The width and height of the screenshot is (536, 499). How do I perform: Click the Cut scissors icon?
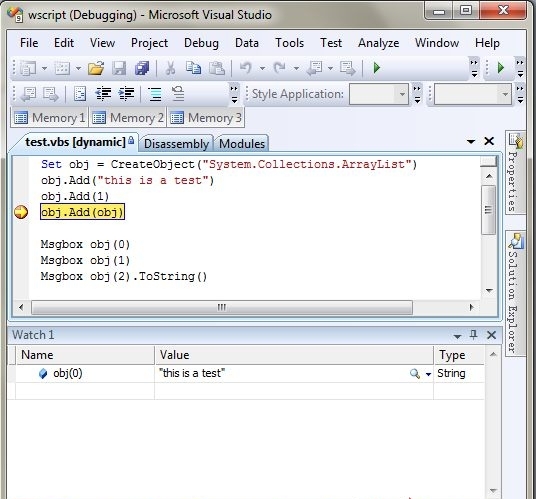pos(170,68)
